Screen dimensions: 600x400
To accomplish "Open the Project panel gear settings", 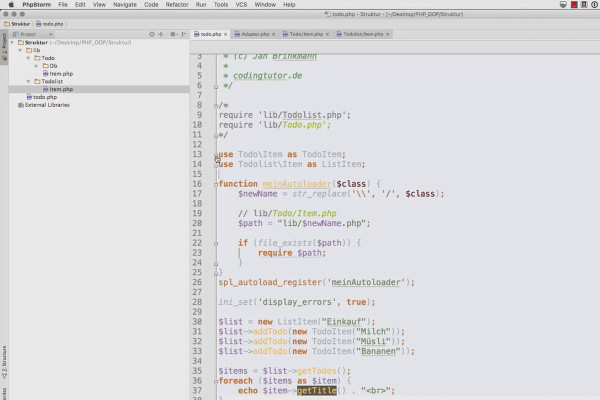I will [x=173, y=34].
